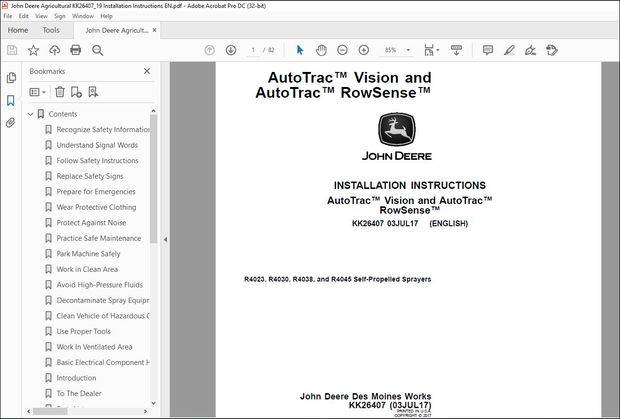Jump to Replace Safety Signs bookmark
Screen dimensions: 620x419
[x=90, y=176]
